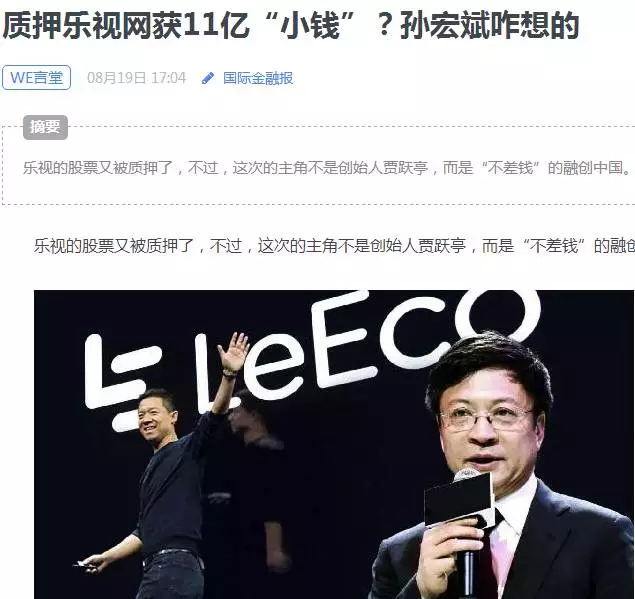Click the gray 摘要 label badge

(x=45, y=127)
